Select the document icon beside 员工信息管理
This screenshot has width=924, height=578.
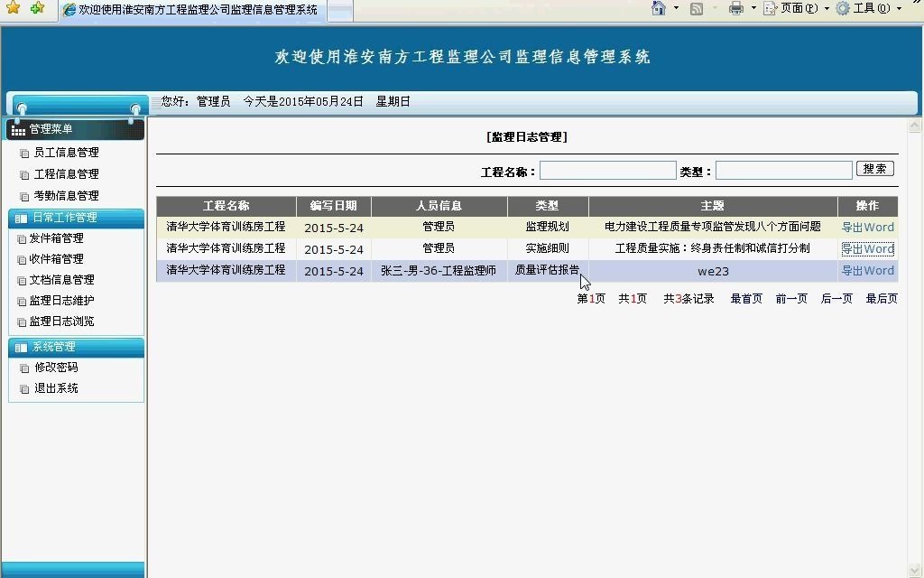pos(23,152)
